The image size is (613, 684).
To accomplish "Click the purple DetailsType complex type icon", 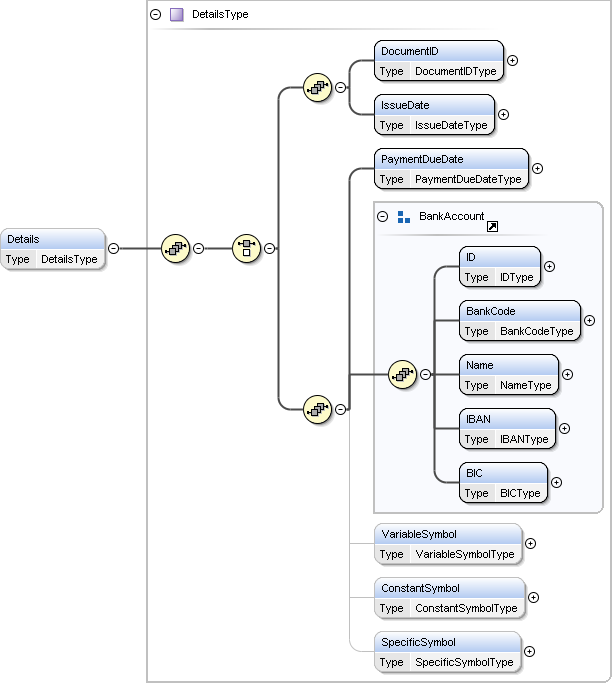I will [176, 14].
